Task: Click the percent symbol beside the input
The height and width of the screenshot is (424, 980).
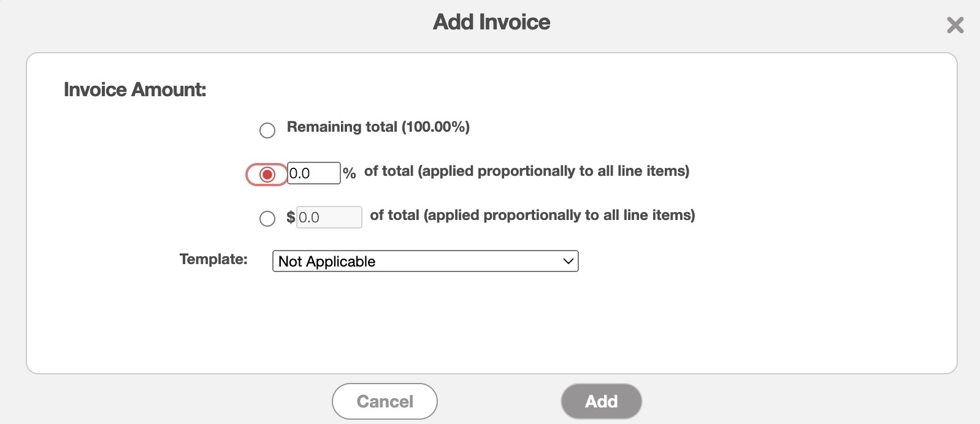Action: pyautogui.click(x=350, y=173)
